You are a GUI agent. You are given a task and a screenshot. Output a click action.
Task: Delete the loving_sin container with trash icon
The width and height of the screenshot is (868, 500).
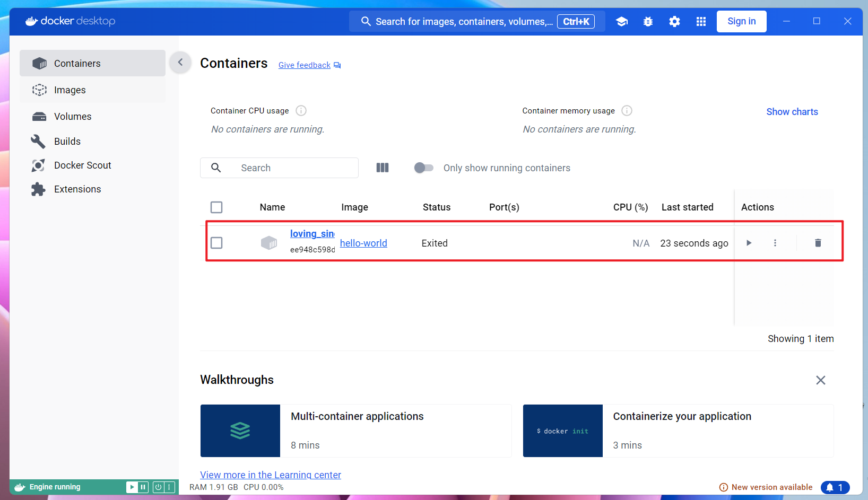tap(818, 243)
